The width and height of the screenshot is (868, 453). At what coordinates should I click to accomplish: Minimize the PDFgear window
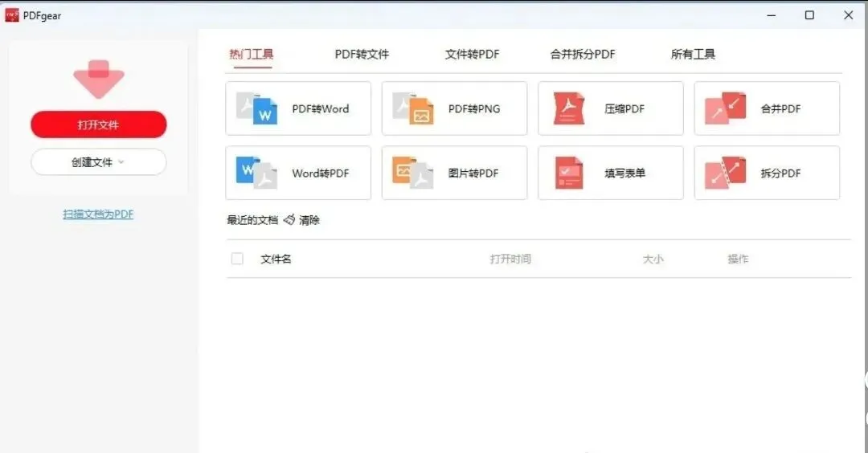(771, 15)
